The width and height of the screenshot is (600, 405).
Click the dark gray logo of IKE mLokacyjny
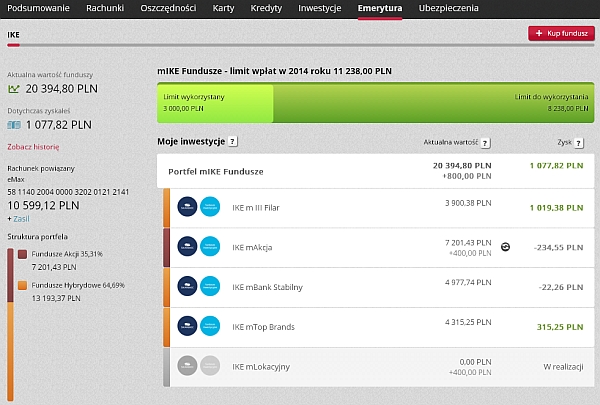pyautogui.click(x=187, y=366)
